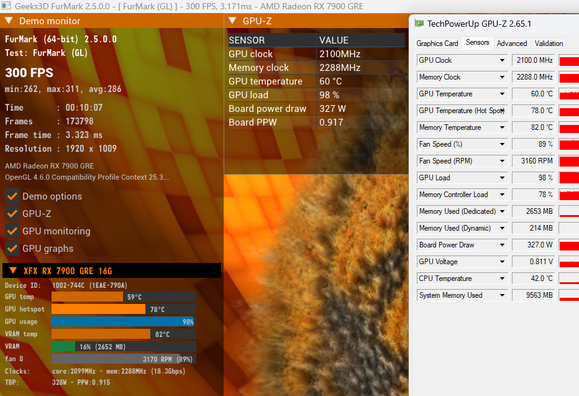Toggle the GPU-Z checkbox
The image size is (579, 396).
pyautogui.click(x=12, y=214)
